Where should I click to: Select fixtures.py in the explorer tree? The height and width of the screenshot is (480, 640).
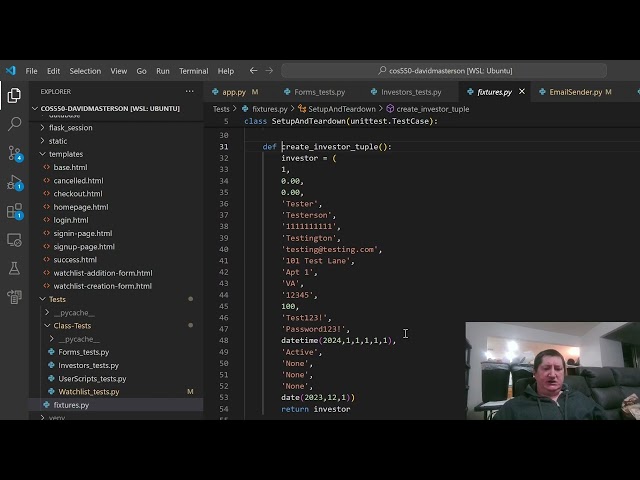[x=71, y=405]
